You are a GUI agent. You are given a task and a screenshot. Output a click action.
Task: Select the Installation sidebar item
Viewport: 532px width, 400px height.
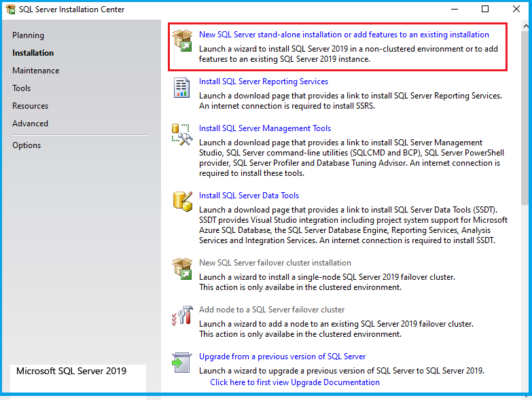[33, 53]
